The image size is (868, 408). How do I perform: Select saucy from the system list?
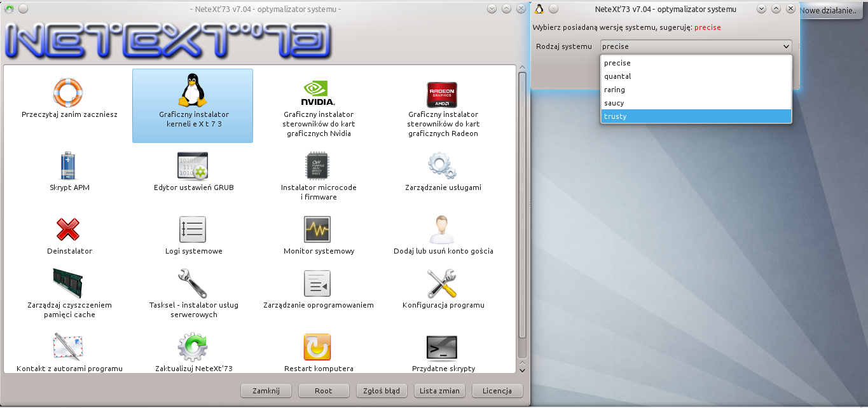pos(696,103)
